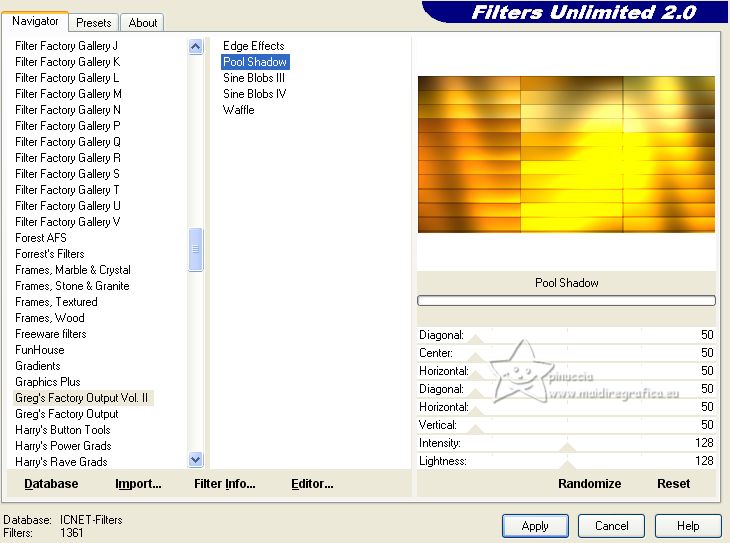
Task: Adjust the Lightness slider
Action: pyautogui.click(x=568, y=464)
